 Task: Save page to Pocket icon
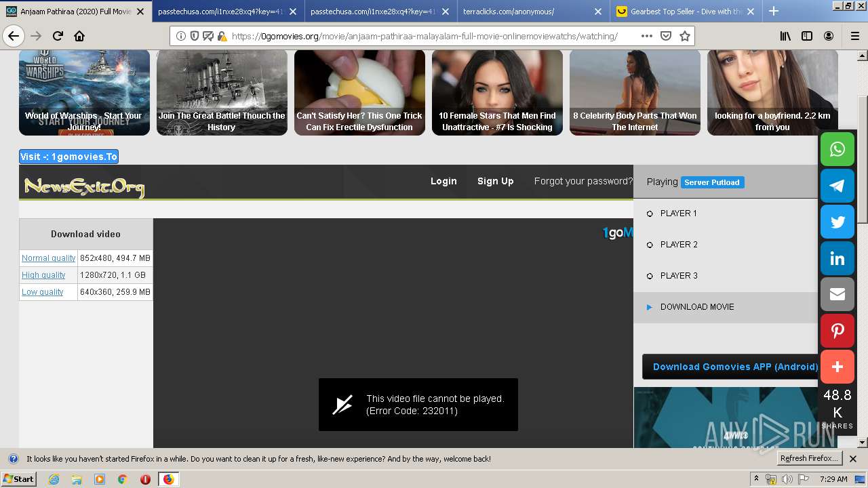pos(666,36)
